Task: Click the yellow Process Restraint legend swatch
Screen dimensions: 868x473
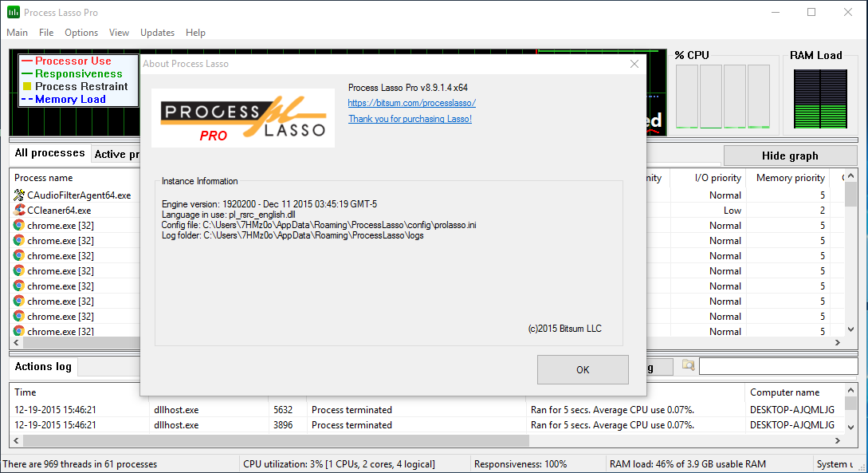Action: [26, 86]
